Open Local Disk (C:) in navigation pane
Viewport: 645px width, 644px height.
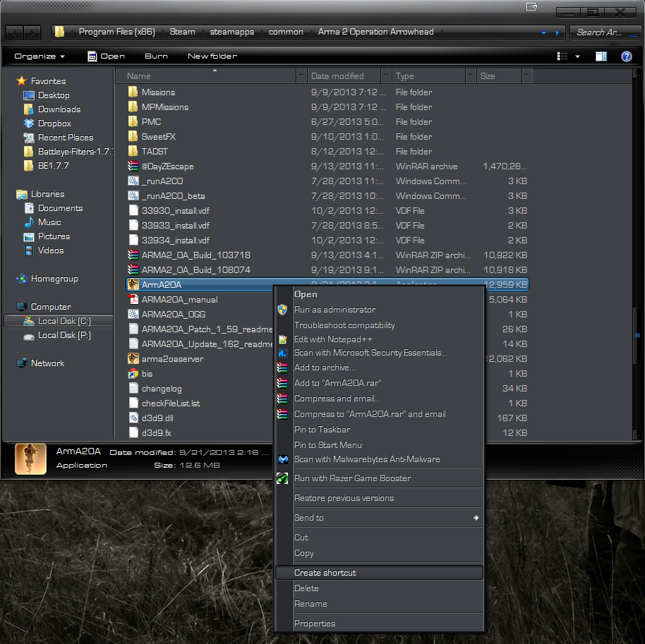pyautogui.click(x=59, y=321)
